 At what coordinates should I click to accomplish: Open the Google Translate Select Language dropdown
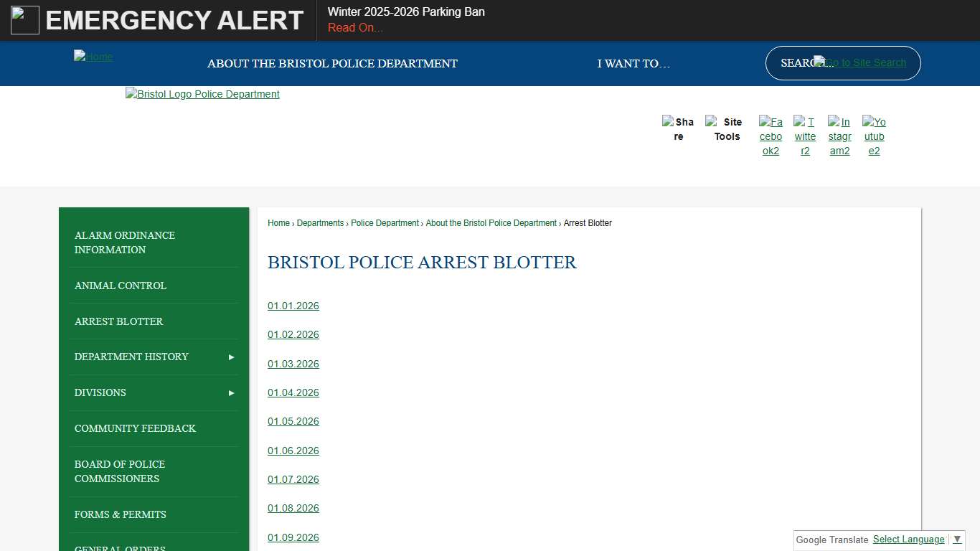[908, 539]
